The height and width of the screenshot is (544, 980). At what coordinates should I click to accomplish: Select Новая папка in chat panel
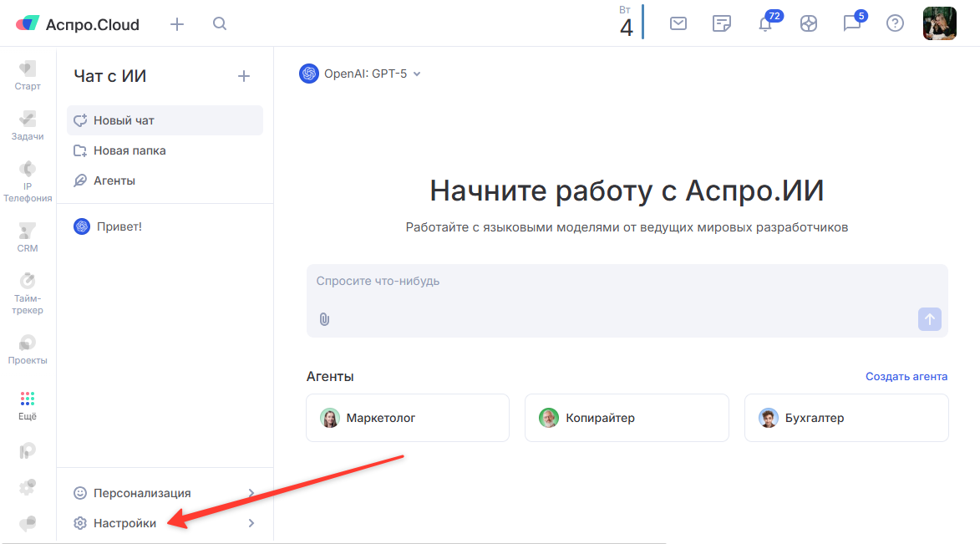point(165,150)
